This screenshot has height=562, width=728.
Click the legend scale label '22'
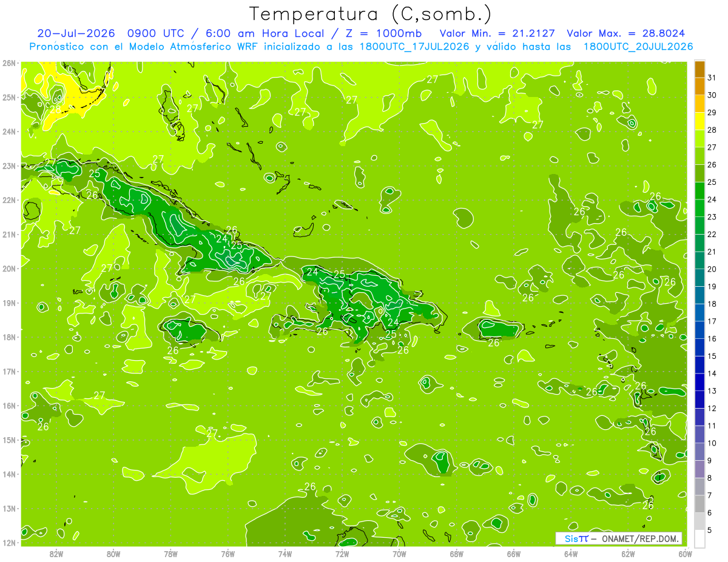[x=712, y=235]
